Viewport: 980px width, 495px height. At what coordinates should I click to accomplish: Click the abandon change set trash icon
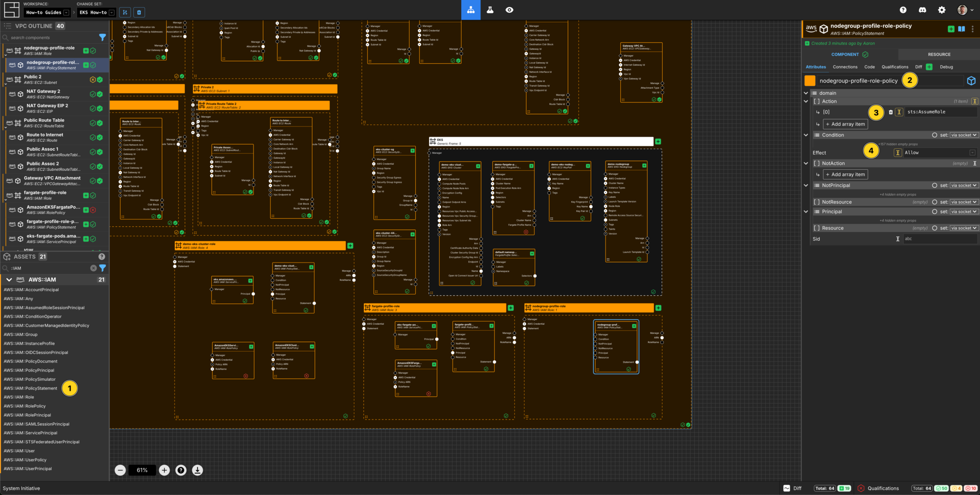(x=139, y=12)
